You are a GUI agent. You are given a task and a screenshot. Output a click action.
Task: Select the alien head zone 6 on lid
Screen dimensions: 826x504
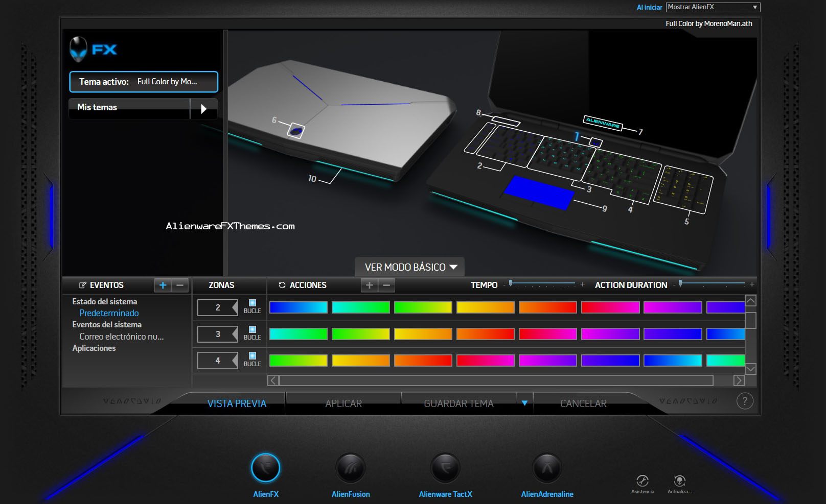(x=295, y=131)
